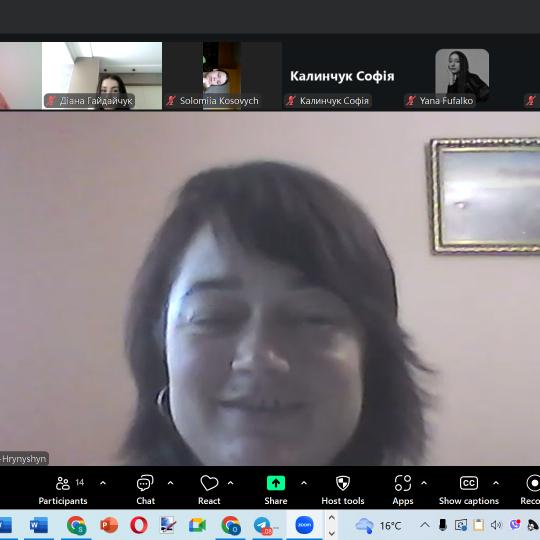The image size is (540, 540).
Task: Open the Apps icon
Action: coord(403,483)
